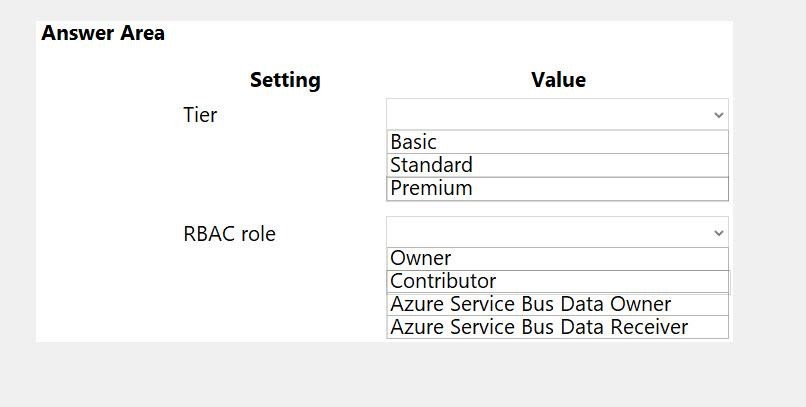Click blank white space below RBAC role label
Image resolution: width=806 pixels, height=407 pixels.
pyautogui.click(x=229, y=293)
